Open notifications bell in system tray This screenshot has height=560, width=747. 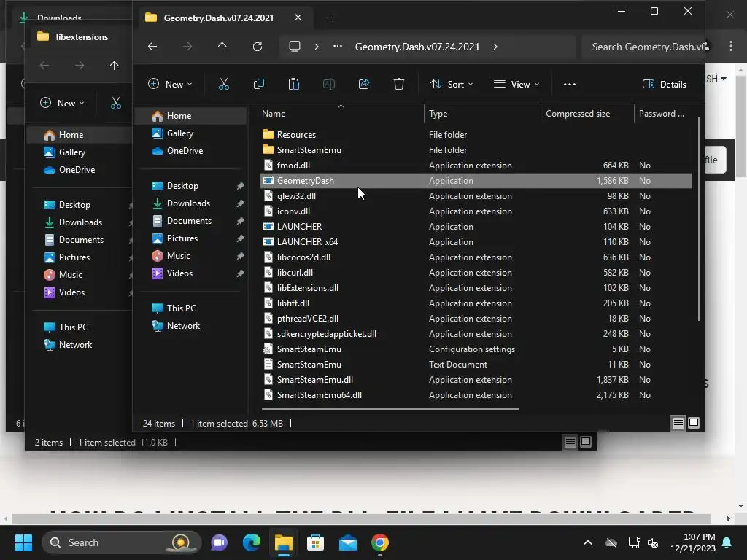[727, 542]
